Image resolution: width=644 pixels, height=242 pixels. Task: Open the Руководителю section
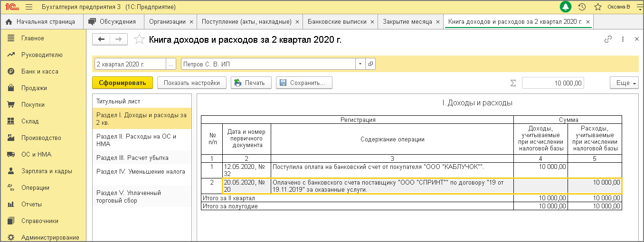tap(43, 55)
